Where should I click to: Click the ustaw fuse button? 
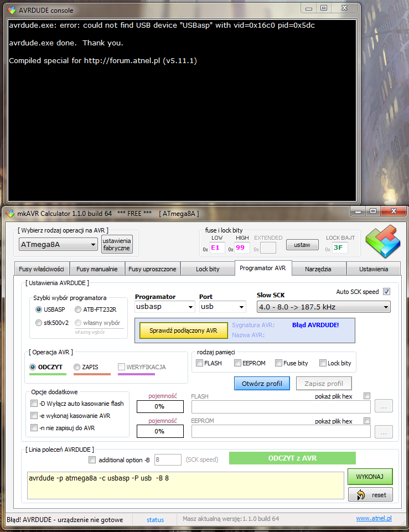[x=302, y=245]
